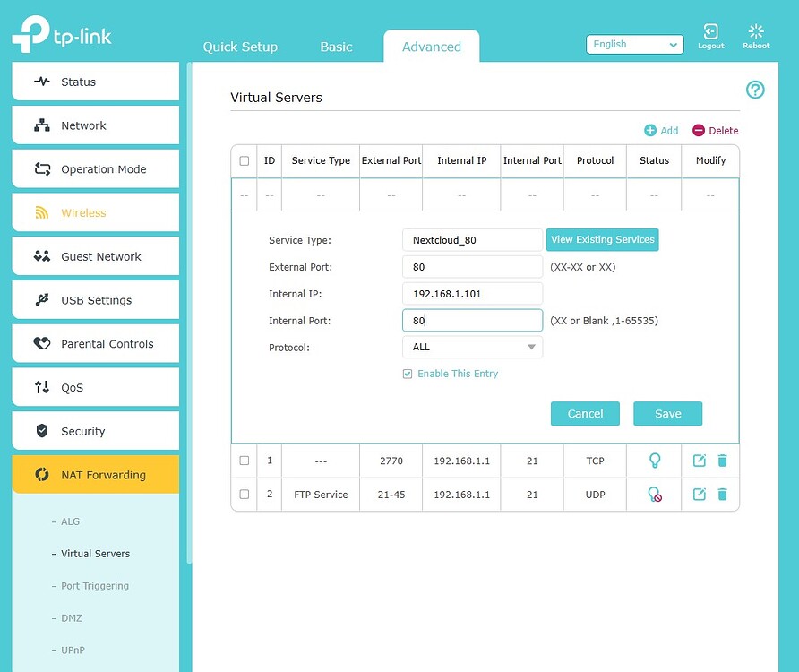Open the English language dropdown
This screenshot has width=799, height=672.
tap(635, 45)
